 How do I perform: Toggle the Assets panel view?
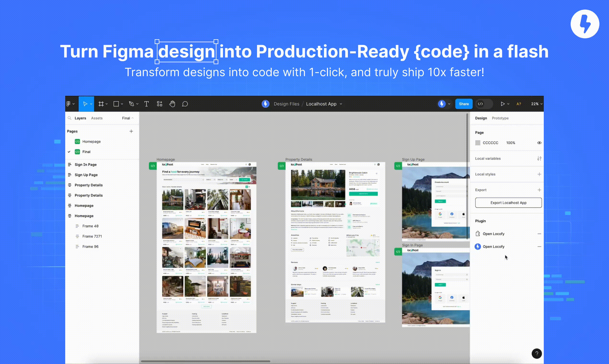click(x=96, y=118)
